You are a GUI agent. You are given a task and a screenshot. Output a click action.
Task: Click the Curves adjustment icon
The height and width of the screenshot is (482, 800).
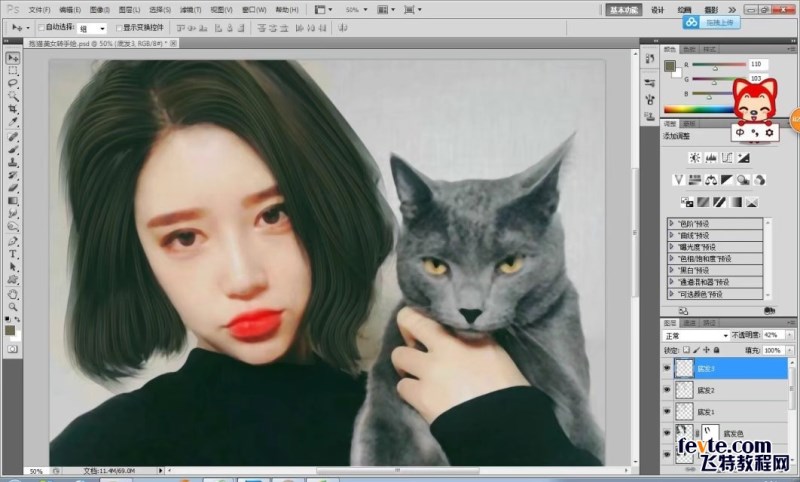click(x=726, y=158)
